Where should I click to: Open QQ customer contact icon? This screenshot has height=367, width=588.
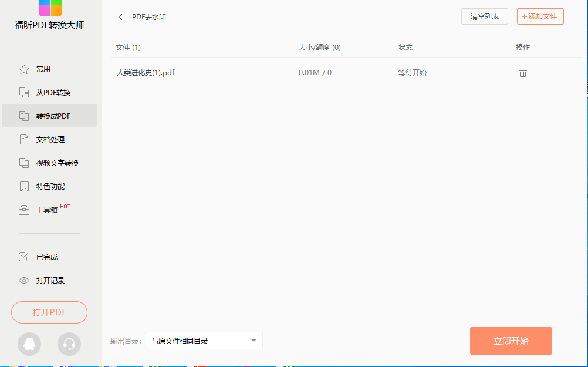[29, 344]
